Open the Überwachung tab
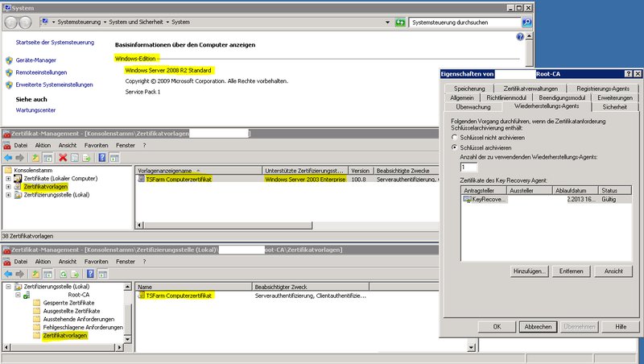This screenshot has height=364, width=644. 473,107
